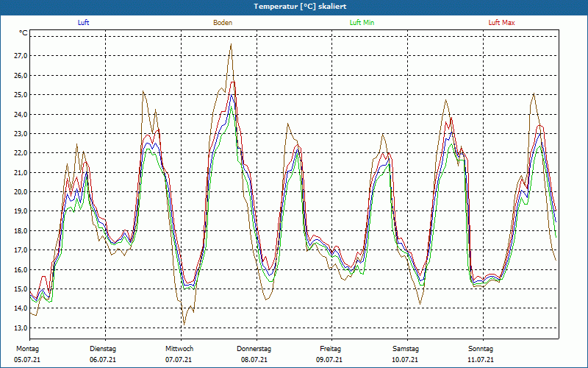The width and height of the screenshot is (588, 368).
Task: Click the 14,0 y-axis value
Action: pos(21,308)
